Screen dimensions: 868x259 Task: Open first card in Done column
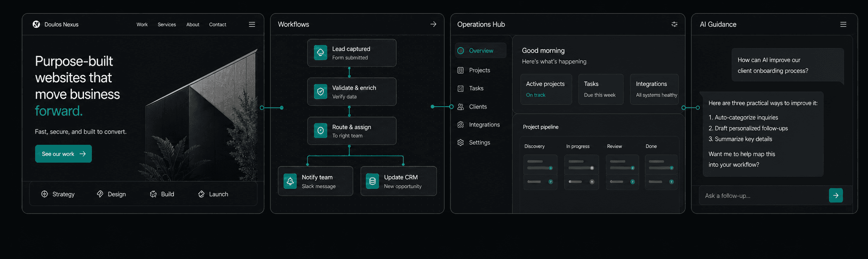(x=661, y=165)
